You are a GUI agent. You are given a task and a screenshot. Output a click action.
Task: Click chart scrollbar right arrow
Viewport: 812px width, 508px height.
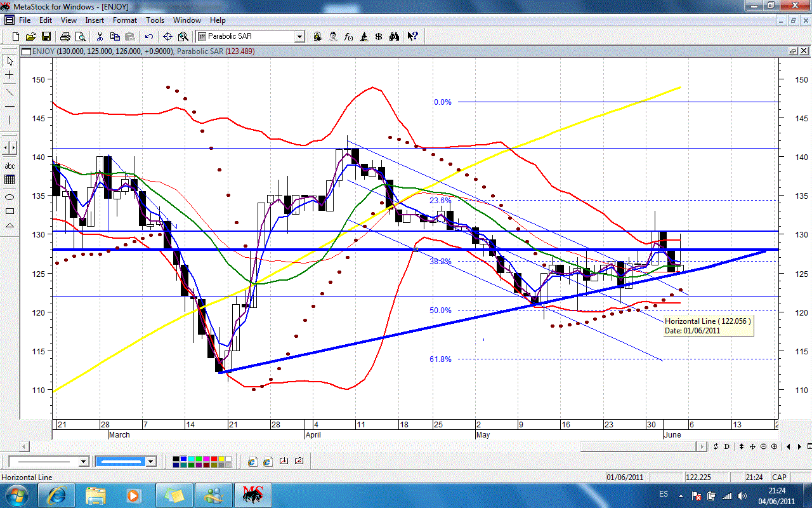tap(701, 446)
